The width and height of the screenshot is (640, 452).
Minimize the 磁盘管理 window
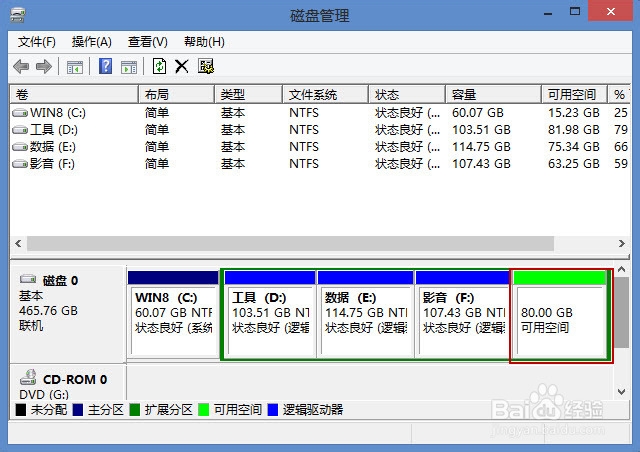[548, 13]
